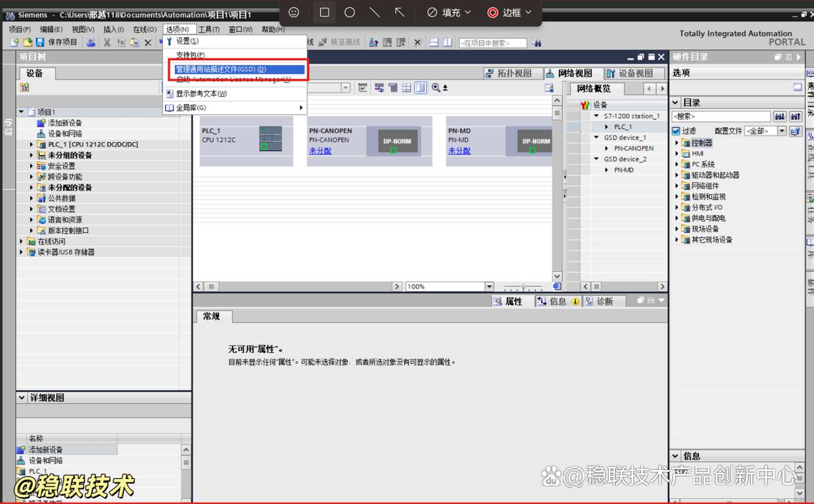
Task: Click the 保存项目 save button
Action: [x=57, y=43]
